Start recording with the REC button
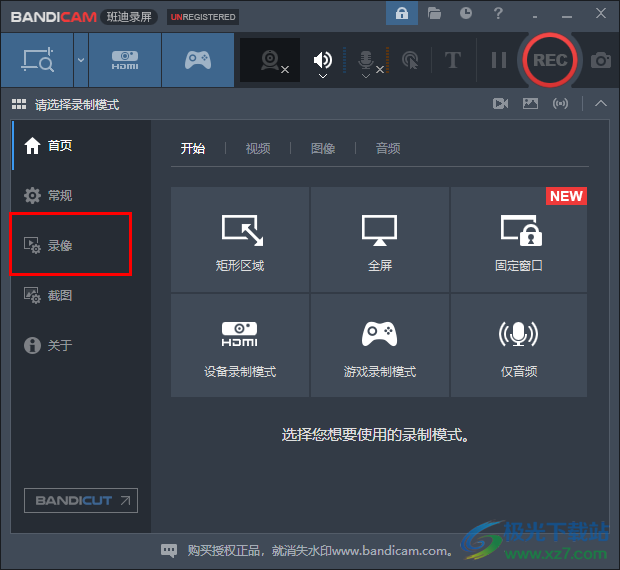 (x=550, y=60)
